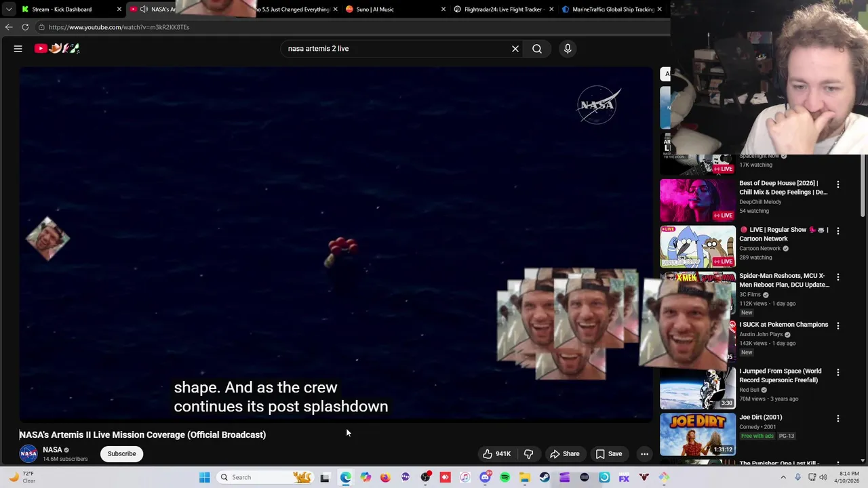Launch Firefox from the taskbar
The image size is (868, 488).
(385, 477)
